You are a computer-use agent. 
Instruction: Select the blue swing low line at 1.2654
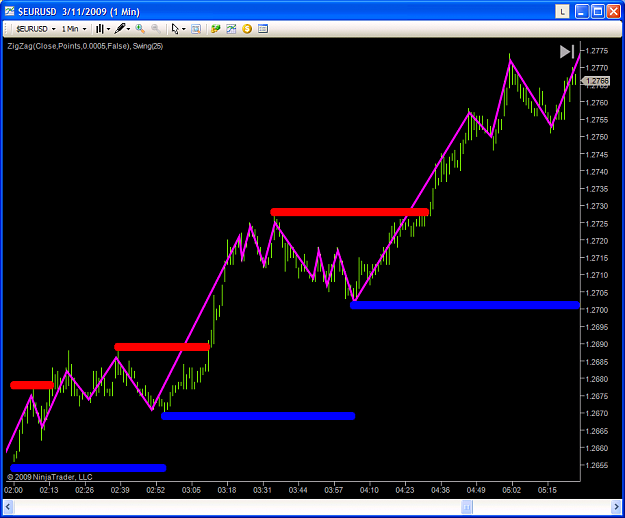(88, 468)
